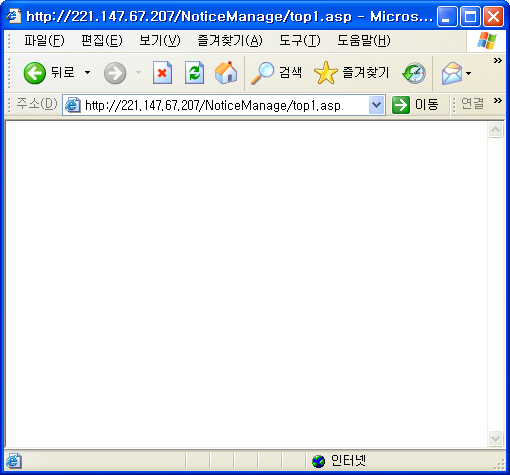Open the 즐겨찾기(A) menu
The image size is (510, 475).
click(230, 41)
